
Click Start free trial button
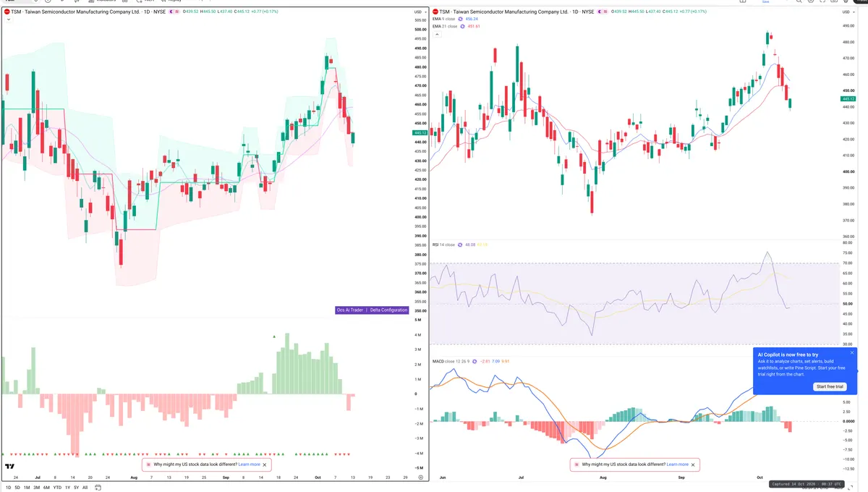pyautogui.click(x=830, y=386)
